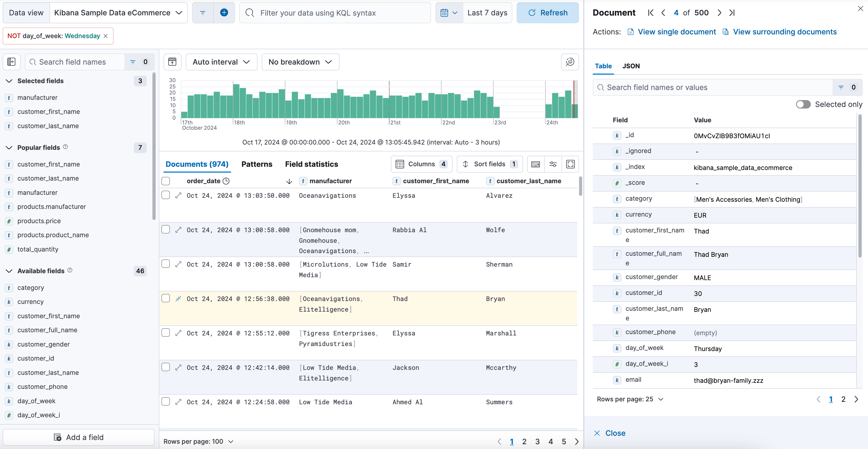Click the Refresh button
868x449 pixels.
tap(548, 12)
